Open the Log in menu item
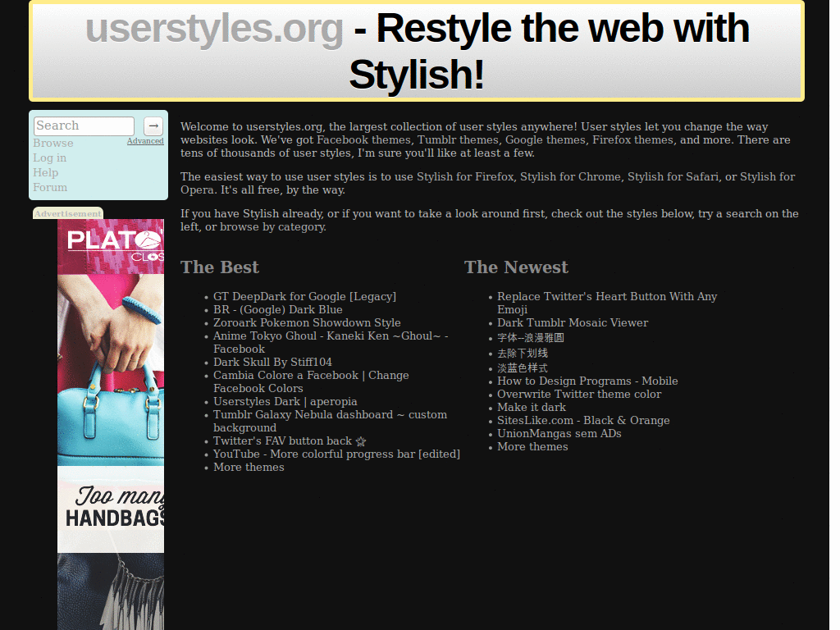Screen dimensions: 840x630 (50, 158)
